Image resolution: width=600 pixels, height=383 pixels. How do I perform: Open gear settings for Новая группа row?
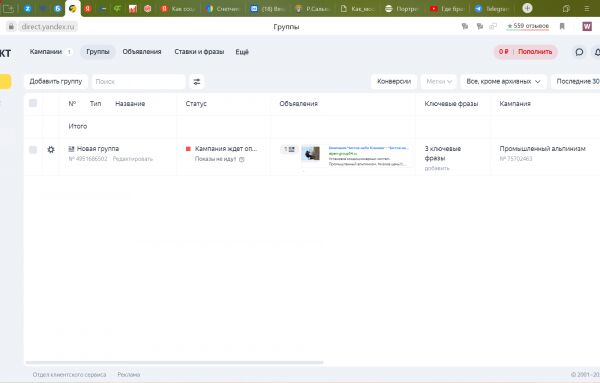(51, 150)
